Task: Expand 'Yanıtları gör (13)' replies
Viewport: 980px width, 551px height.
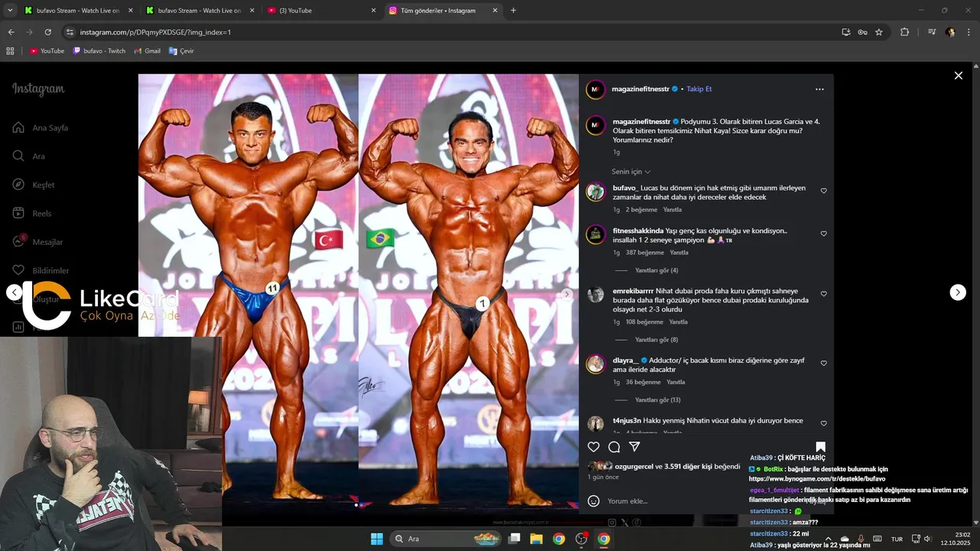Action: [x=658, y=400]
